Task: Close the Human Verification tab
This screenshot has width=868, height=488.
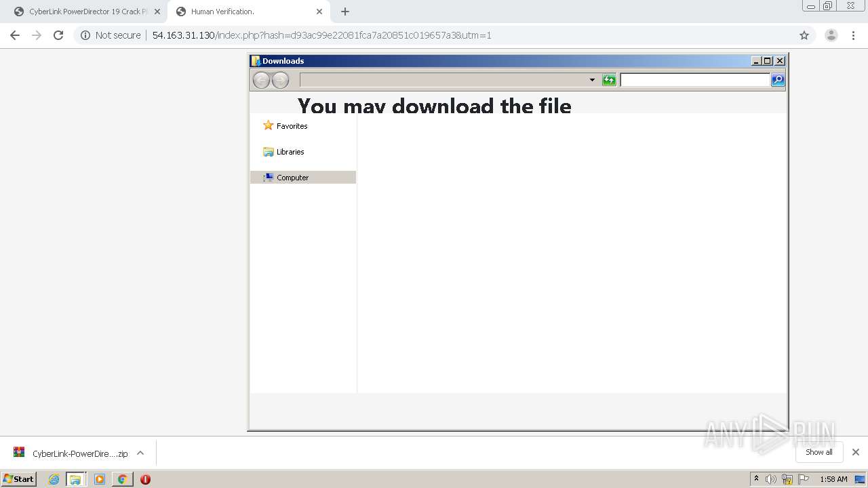Action: point(319,12)
